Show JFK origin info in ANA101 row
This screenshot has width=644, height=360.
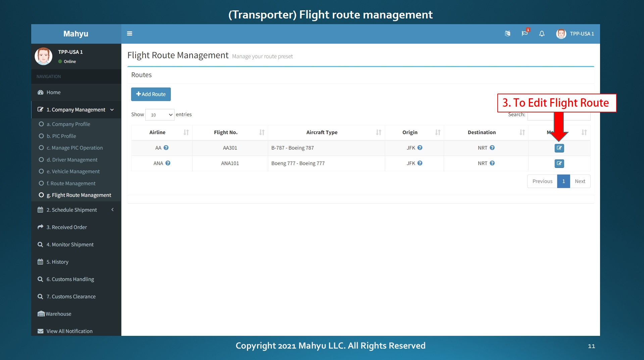420,163
